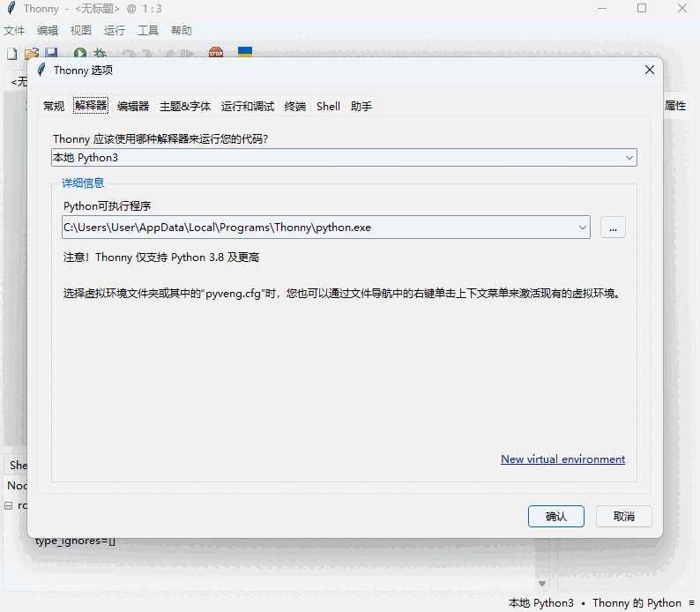Click the 取消 button
This screenshot has height=612, width=700.
pyautogui.click(x=623, y=517)
